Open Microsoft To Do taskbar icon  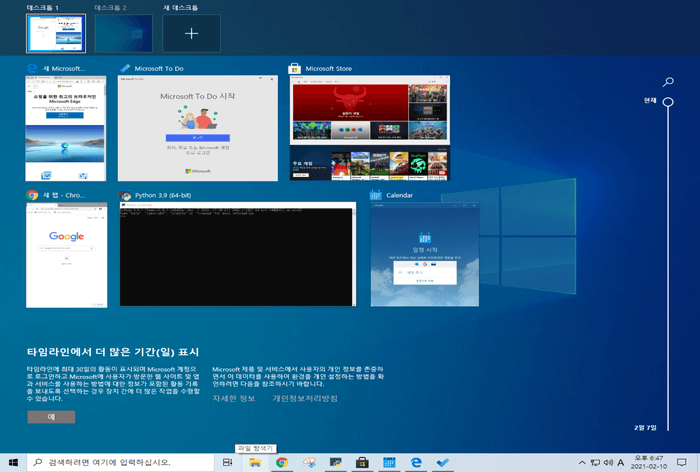[x=443, y=463]
